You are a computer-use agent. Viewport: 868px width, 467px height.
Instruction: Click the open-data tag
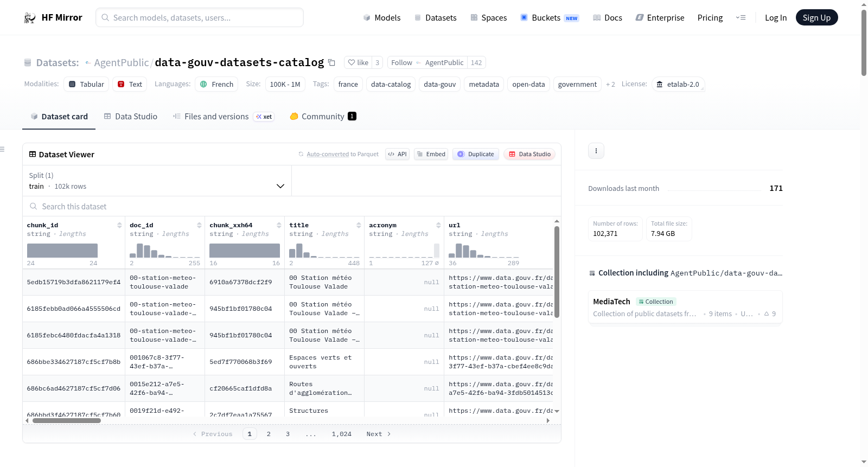[528, 84]
